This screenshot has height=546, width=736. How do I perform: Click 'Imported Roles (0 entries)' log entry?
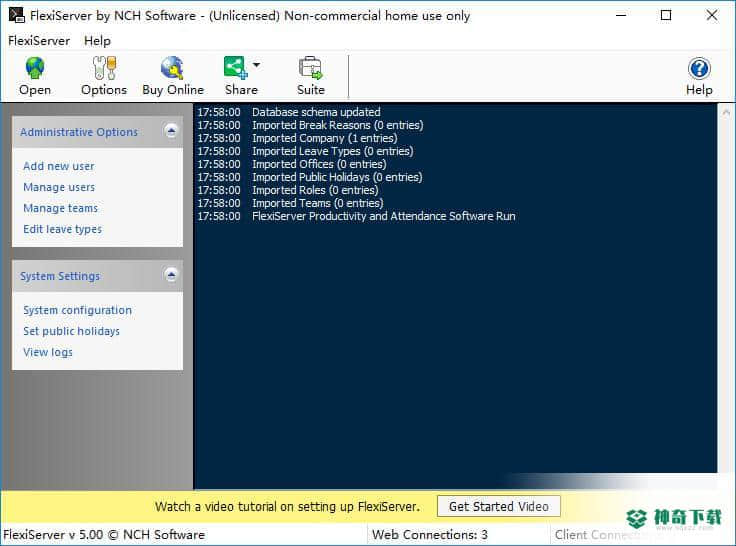coord(315,190)
